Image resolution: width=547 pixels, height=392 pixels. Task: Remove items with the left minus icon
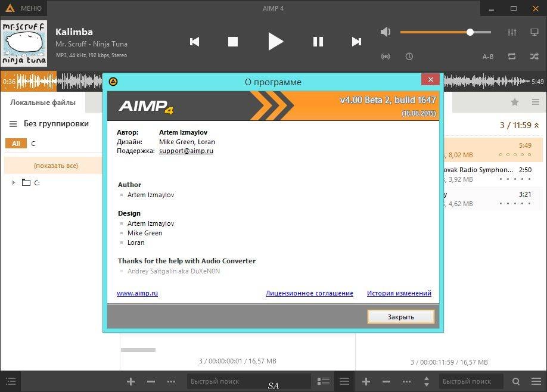[x=151, y=381]
